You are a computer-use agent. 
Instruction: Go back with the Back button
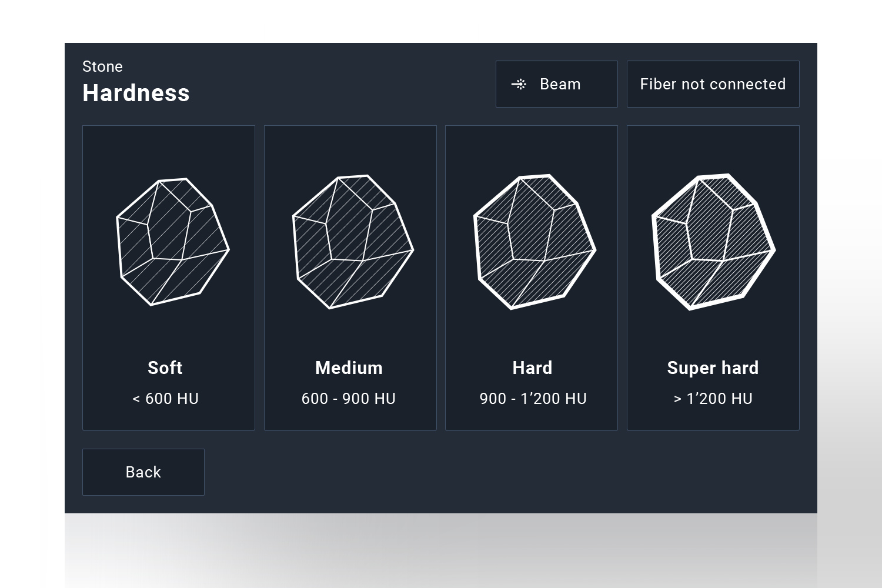[143, 472]
